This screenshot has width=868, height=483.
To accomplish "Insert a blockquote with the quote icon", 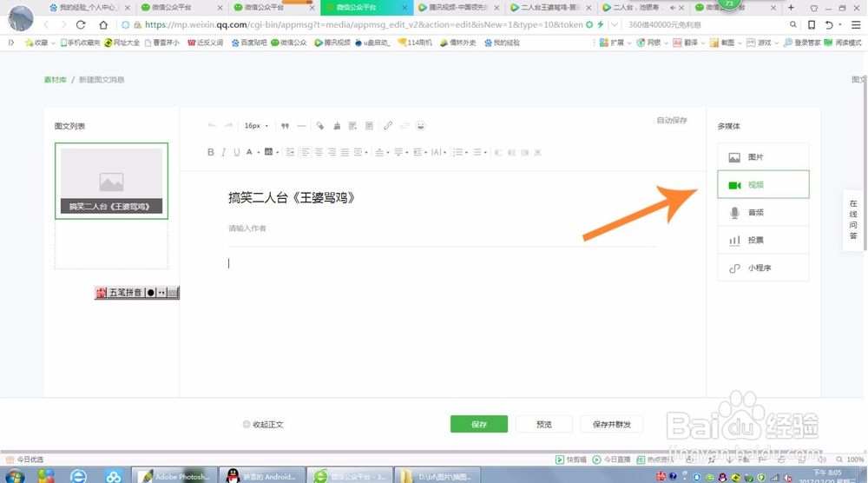I will pyautogui.click(x=285, y=126).
